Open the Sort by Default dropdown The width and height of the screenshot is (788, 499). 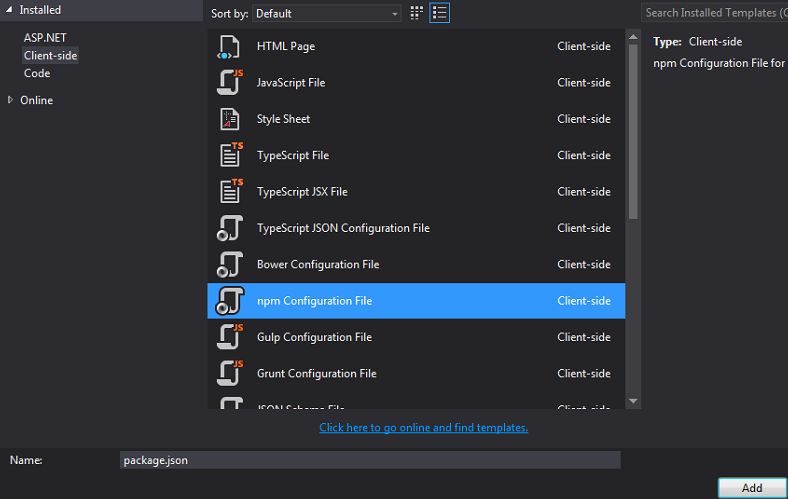tap(327, 14)
